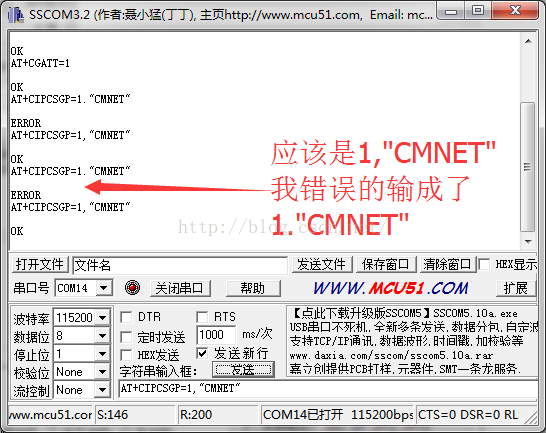
Task: Enable the DTR checkbox
Action: (x=126, y=317)
